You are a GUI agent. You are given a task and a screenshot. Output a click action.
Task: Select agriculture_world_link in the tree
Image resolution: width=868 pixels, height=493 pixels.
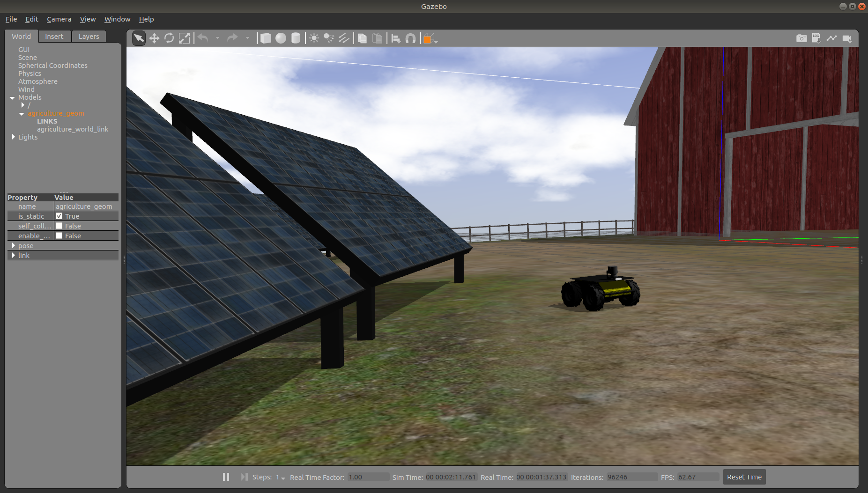(73, 129)
